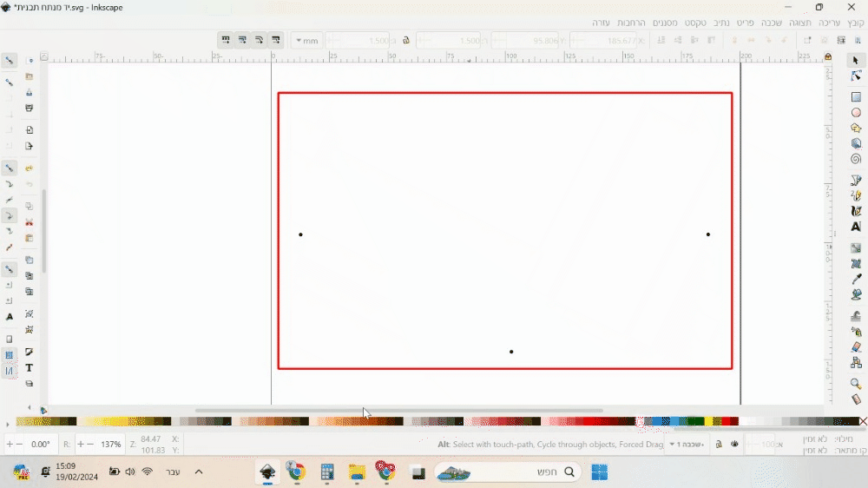
Task: Select the Text tool in right toolbox
Action: tap(856, 227)
